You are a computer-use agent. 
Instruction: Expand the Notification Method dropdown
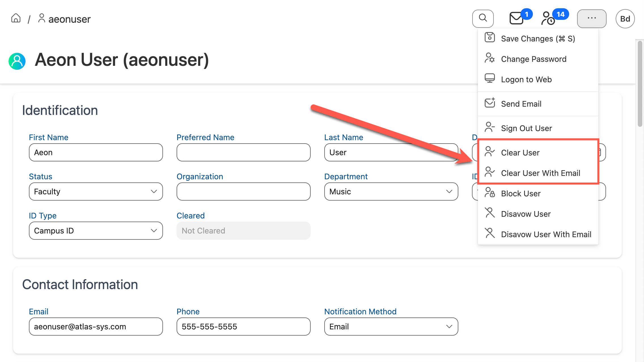tap(391, 327)
